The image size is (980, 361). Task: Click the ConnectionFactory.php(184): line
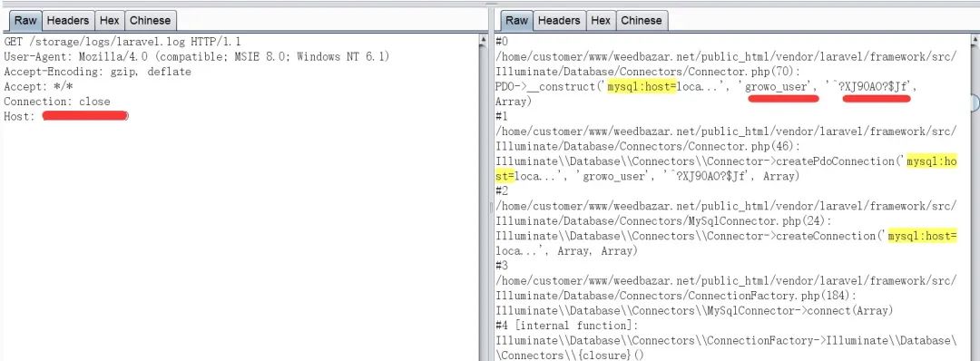coord(676,296)
